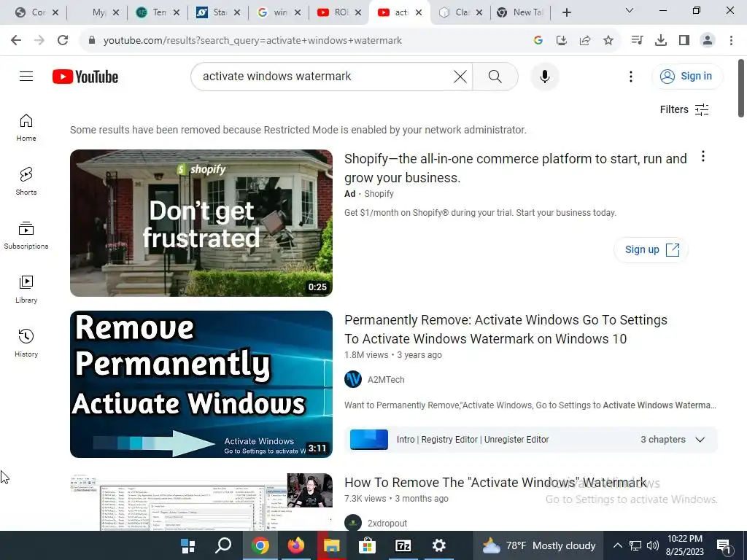The image size is (747, 560).
Task: Click the Sign in button
Action: [x=686, y=76]
